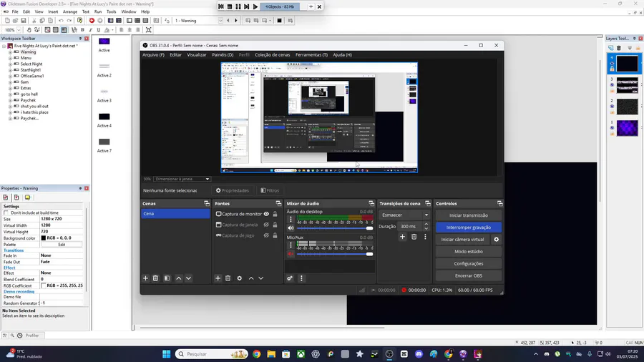644x362 pixels.
Task: Open Áudio do desktop options menu
Action: [x=291, y=220]
